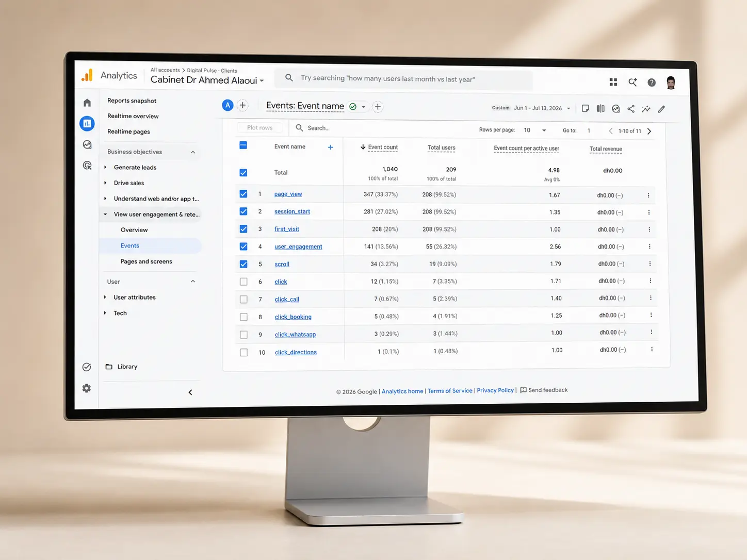Collapse the left navigation panel arrow

tap(190, 392)
